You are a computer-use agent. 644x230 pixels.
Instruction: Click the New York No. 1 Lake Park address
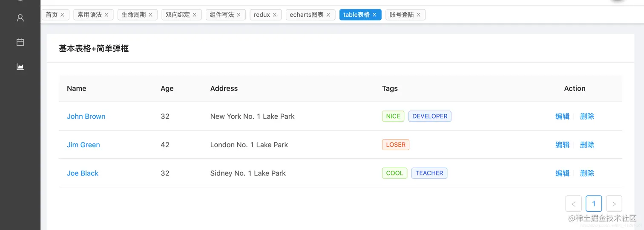pyautogui.click(x=253, y=116)
